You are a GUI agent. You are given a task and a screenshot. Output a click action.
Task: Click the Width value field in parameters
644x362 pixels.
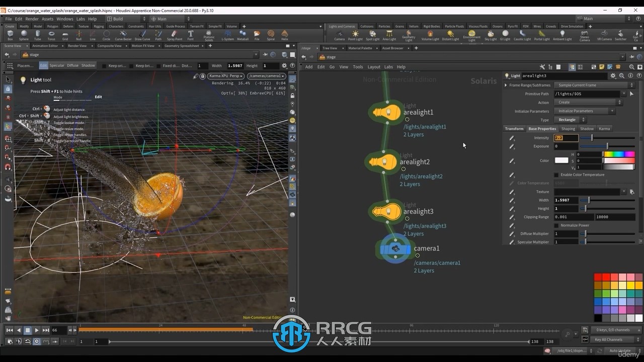point(566,200)
